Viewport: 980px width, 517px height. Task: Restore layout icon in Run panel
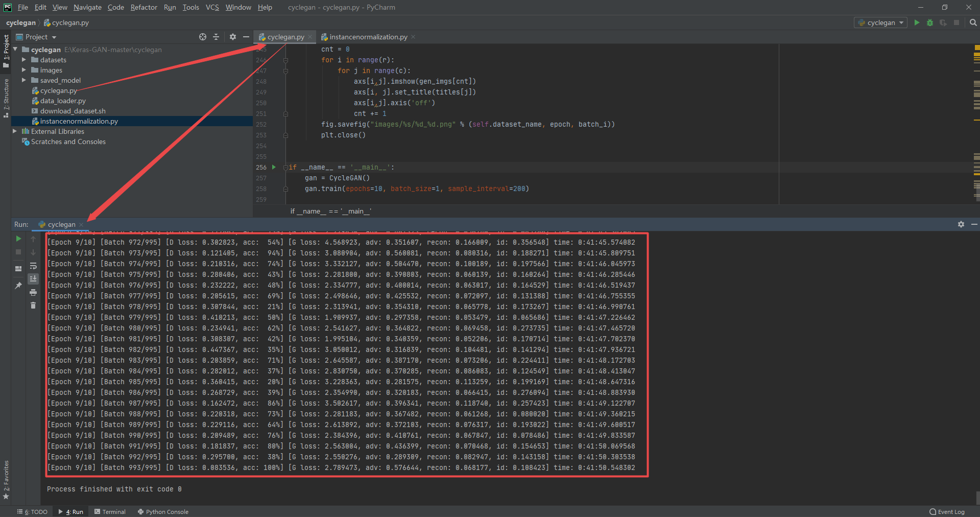[x=18, y=268]
